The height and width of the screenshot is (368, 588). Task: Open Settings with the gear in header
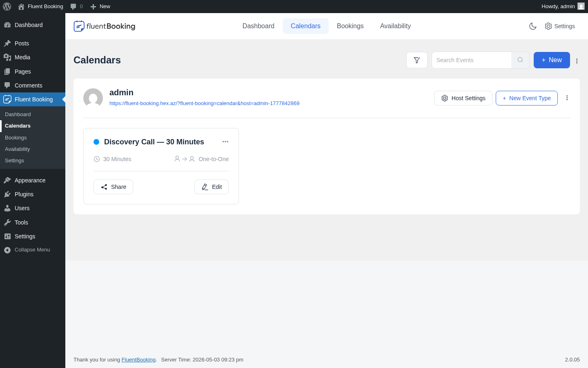pos(560,26)
